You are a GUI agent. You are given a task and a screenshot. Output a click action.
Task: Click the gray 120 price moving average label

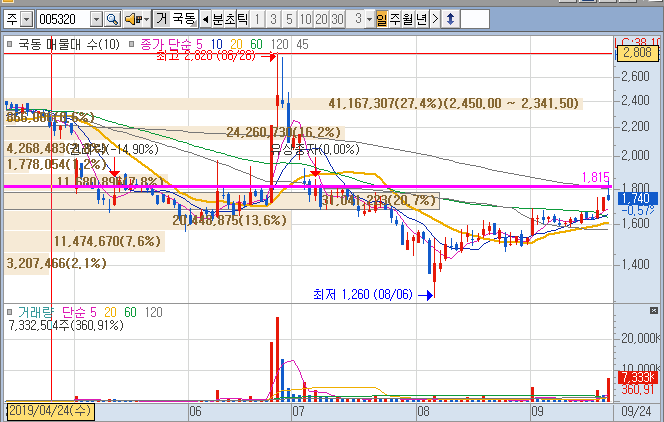[279, 44]
